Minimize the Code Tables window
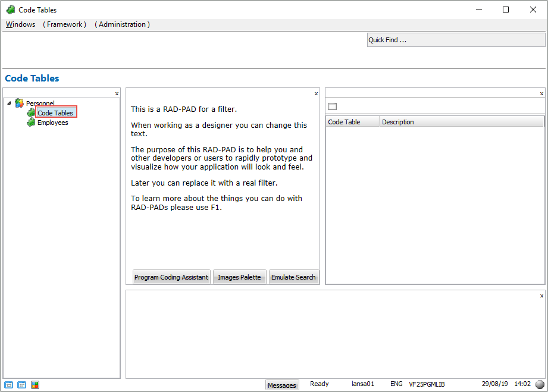 [x=479, y=10]
